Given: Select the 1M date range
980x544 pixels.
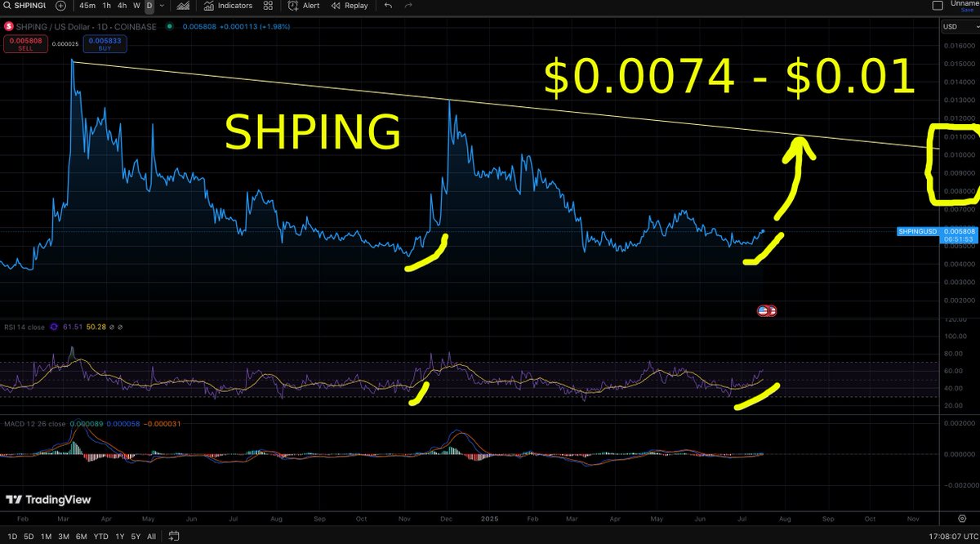Looking at the screenshot, I should point(47,537).
